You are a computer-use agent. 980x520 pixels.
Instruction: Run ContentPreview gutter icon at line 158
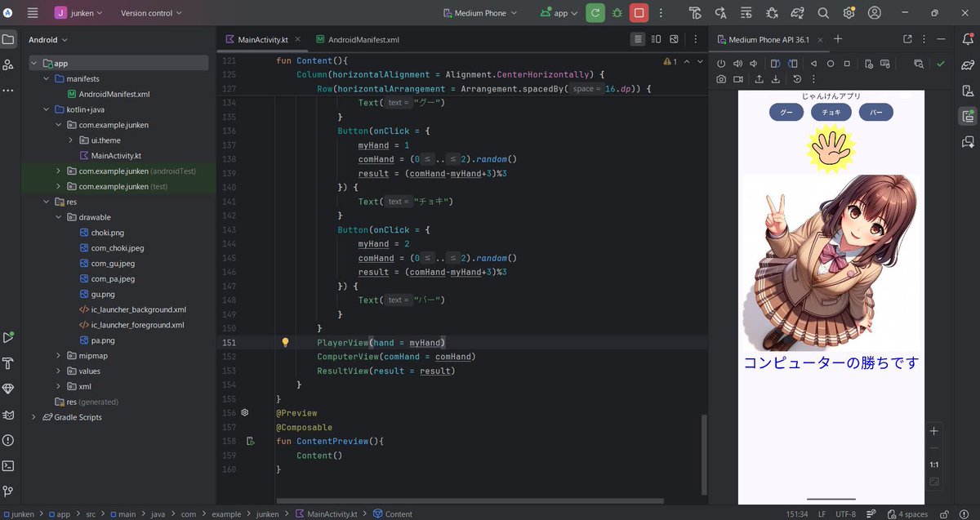click(251, 442)
